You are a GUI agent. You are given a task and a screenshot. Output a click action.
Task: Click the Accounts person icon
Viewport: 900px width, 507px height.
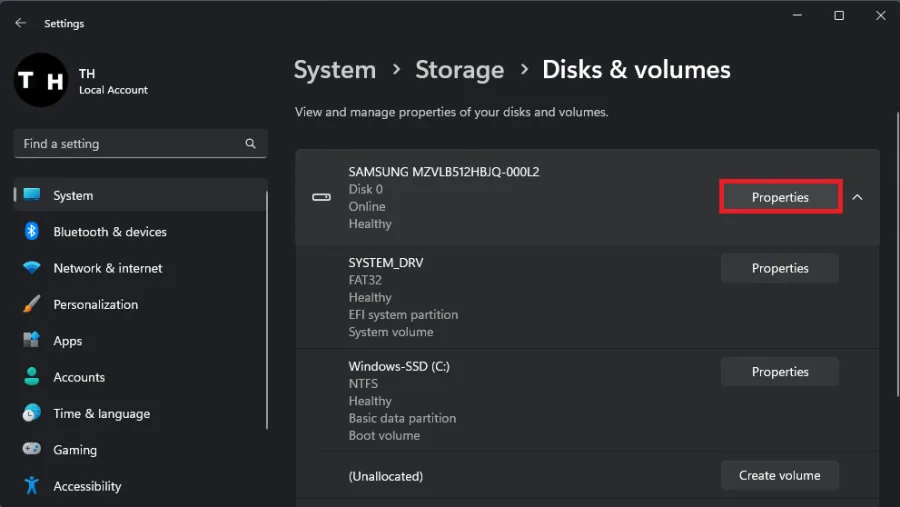coord(32,377)
